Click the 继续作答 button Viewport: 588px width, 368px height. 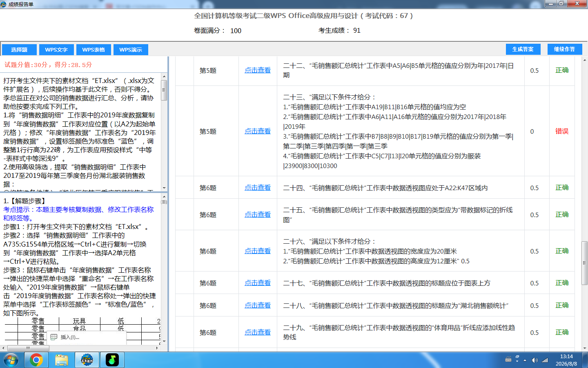click(564, 49)
